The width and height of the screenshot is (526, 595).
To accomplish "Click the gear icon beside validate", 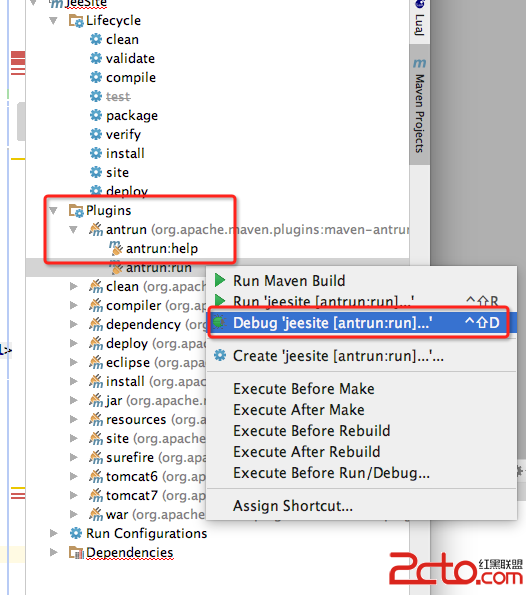I will (x=96, y=58).
